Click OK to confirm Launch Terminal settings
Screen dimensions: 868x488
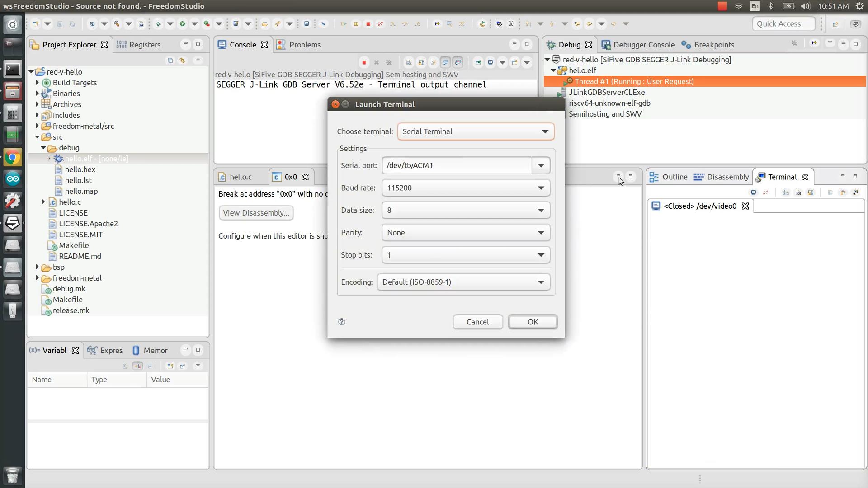533,321
